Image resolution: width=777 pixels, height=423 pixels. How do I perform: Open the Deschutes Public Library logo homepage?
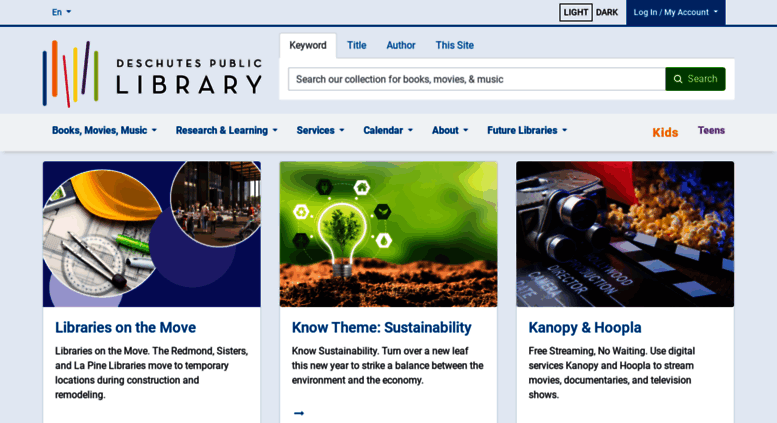pos(152,74)
